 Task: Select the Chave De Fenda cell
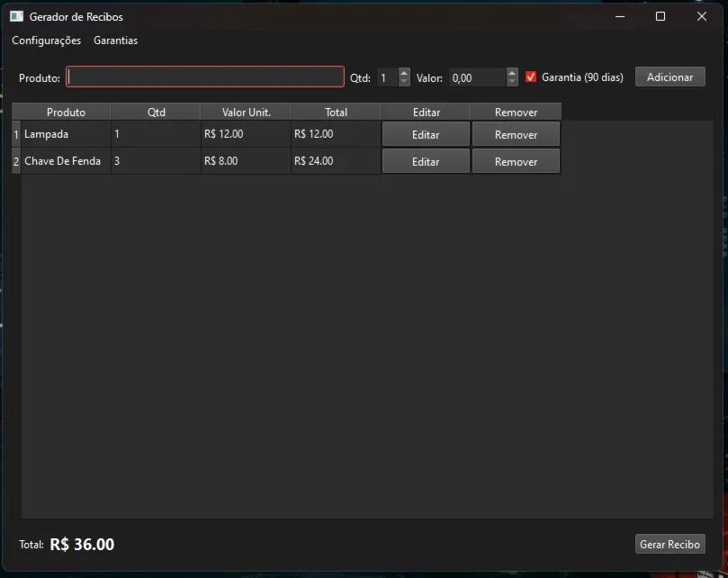pyautogui.click(x=66, y=161)
